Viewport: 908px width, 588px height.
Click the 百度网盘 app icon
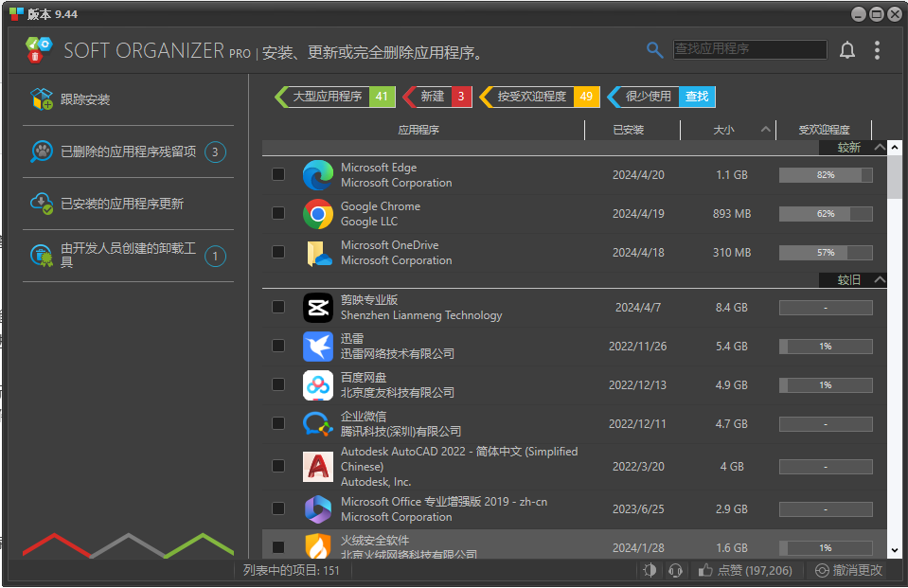tap(318, 385)
